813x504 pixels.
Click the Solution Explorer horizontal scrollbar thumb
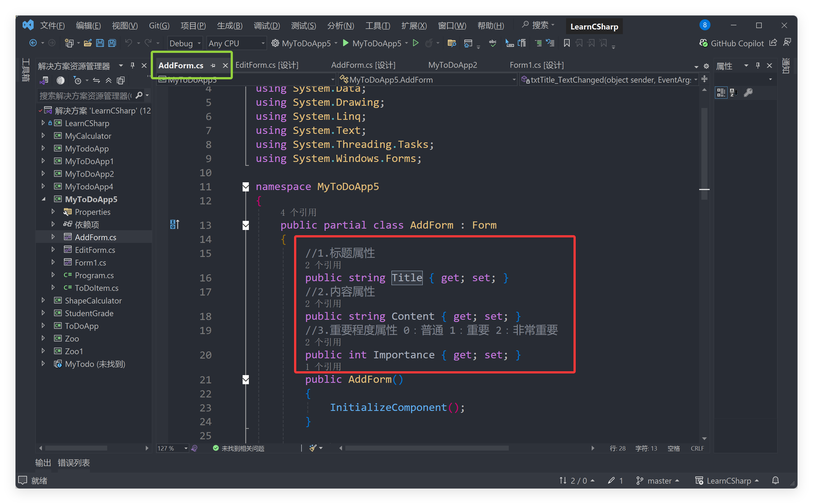click(76, 448)
